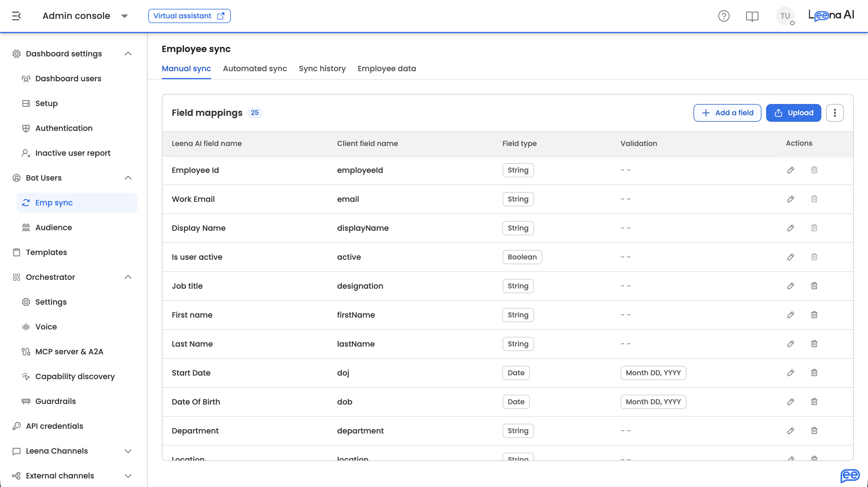The image size is (868, 487).
Task: Delete the Last Name field mapping
Action: [814, 344]
